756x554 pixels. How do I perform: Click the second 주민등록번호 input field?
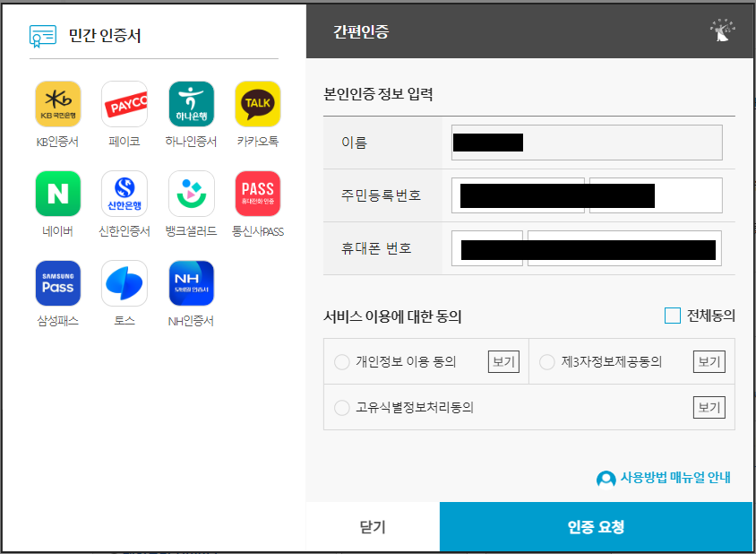coord(656,195)
